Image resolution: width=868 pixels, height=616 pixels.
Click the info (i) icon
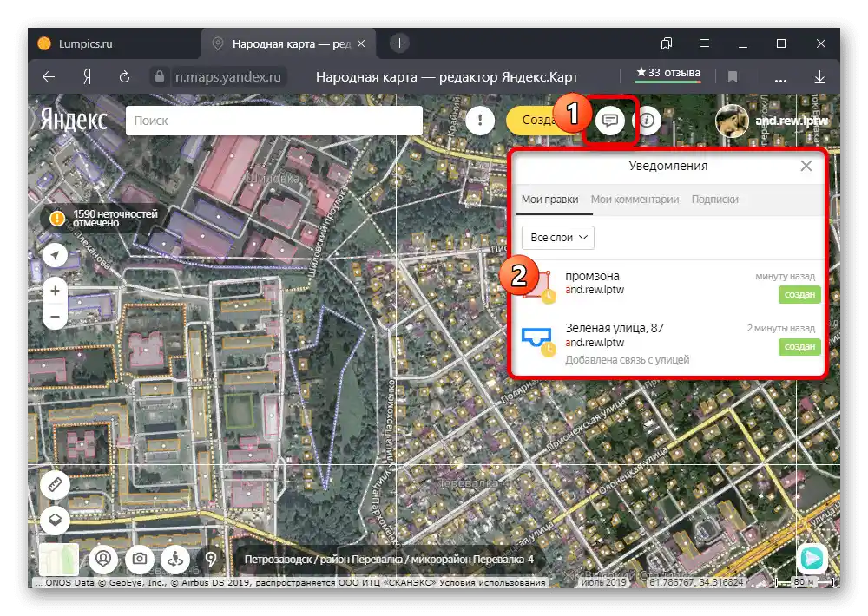648,121
